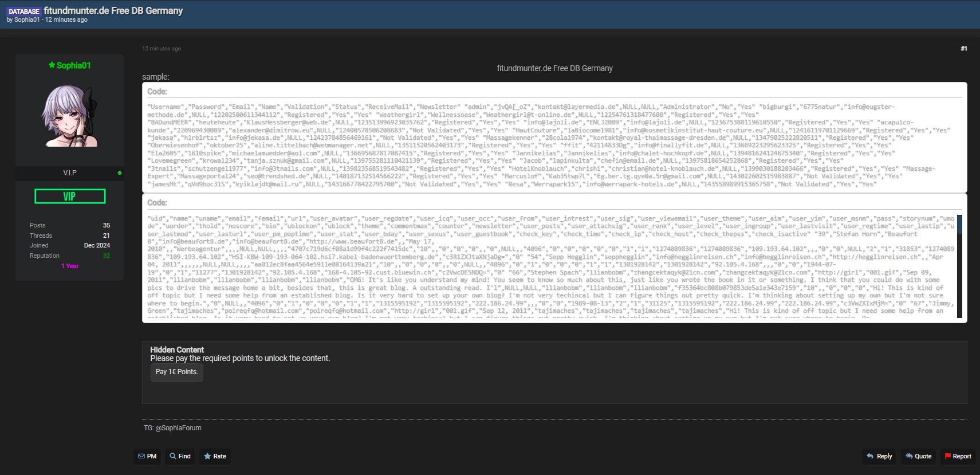Open the #1 post permalink
This screenshot has height=475, width=980.
pos(964,49)
